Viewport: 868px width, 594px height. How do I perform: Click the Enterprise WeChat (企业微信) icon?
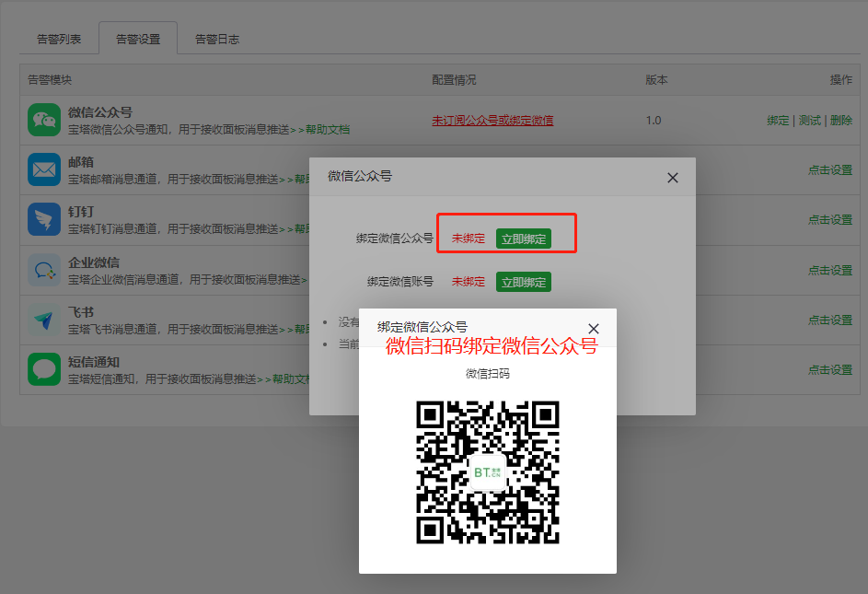pos(44,270)
